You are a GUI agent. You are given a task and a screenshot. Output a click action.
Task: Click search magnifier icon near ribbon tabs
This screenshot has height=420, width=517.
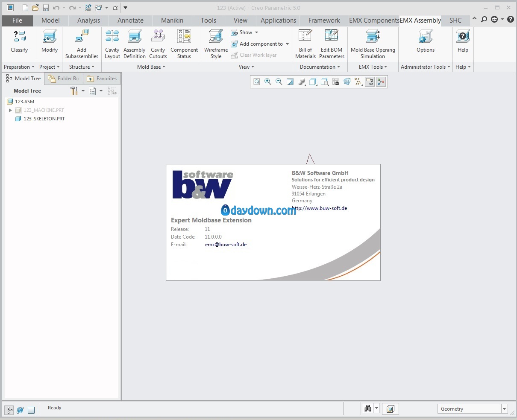[x=484, y=19]
